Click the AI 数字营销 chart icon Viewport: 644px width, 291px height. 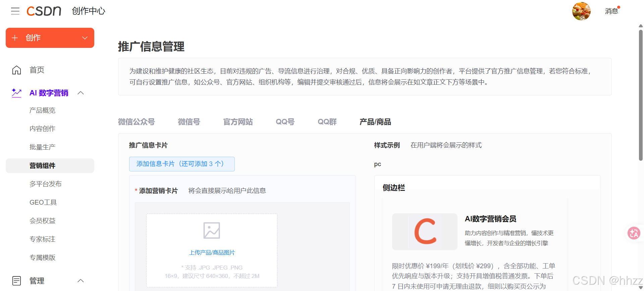[x=16, y=93]
